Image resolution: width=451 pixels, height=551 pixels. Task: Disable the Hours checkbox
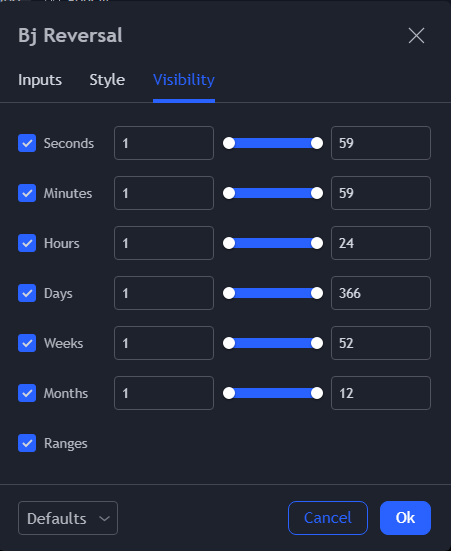point(27,243)
